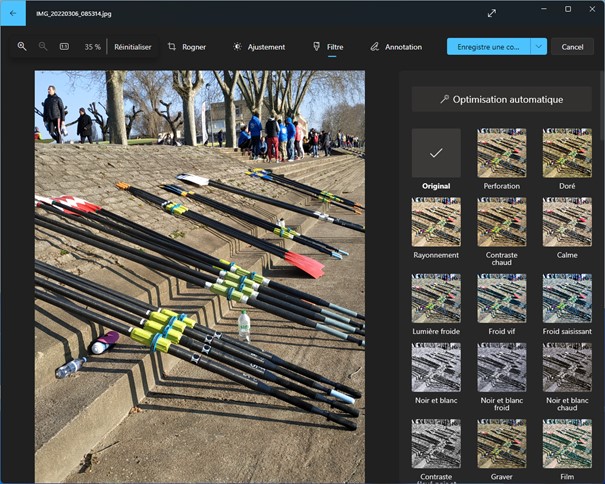Open the Rogner crop tool
Image resolution: width=605 pixels, height=484 pixels.
point(187,47)
